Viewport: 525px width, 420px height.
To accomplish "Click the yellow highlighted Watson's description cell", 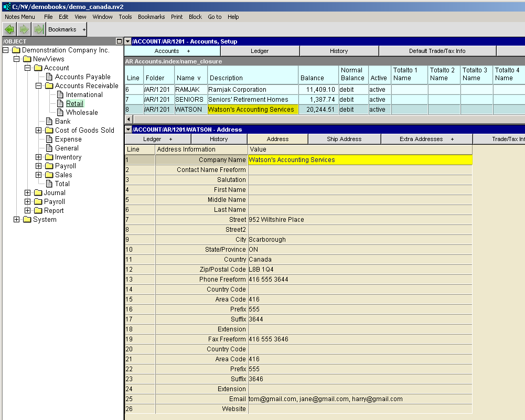I will coord(253,110).
